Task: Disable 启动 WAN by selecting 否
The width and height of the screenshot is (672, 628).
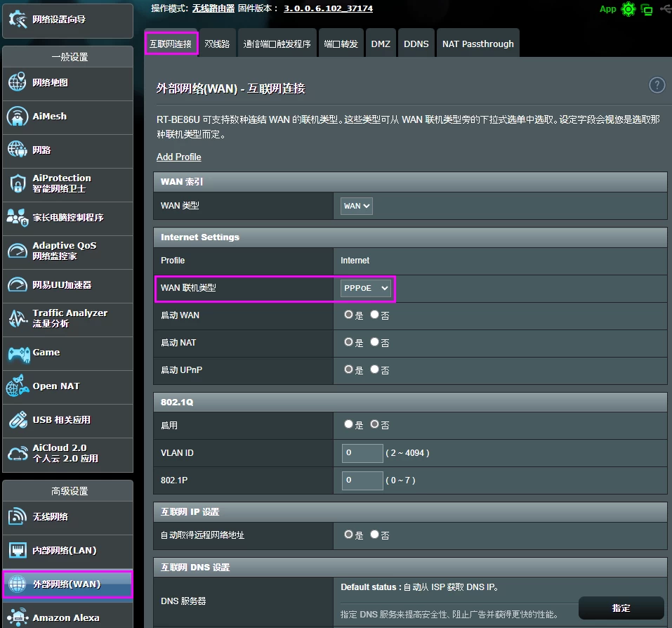Action: coord(373,314)
